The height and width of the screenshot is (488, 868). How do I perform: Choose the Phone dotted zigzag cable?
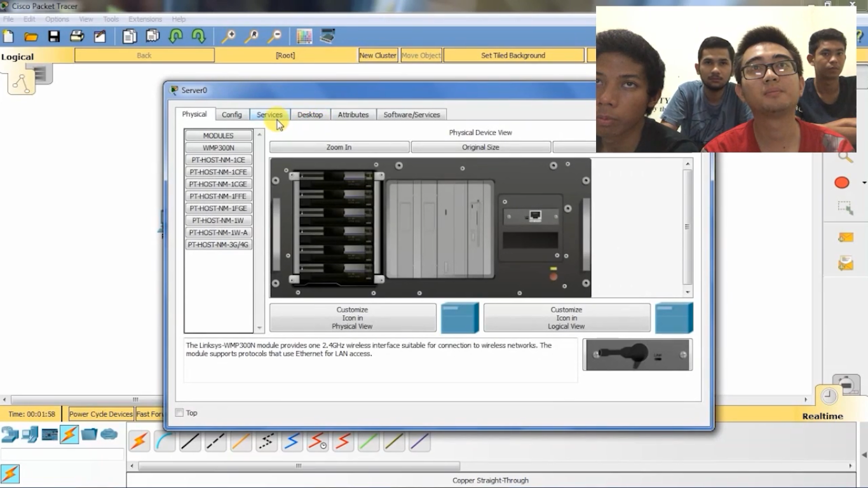click(x=266, y=441)
